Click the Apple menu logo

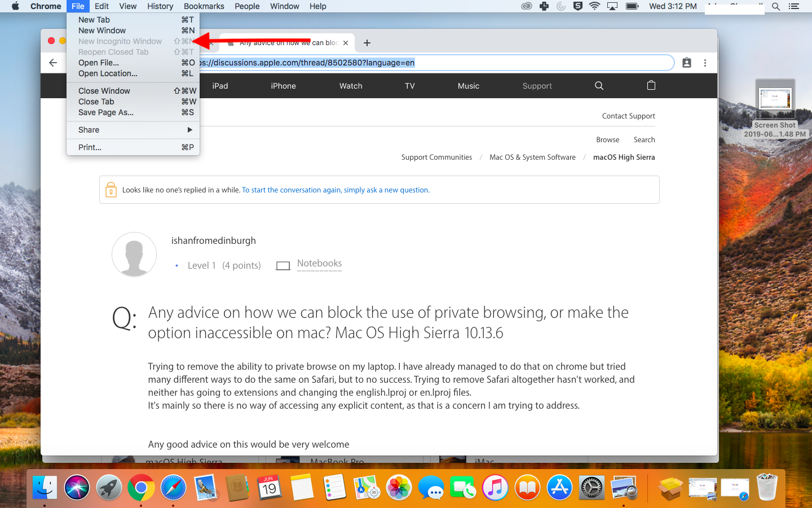15,6
